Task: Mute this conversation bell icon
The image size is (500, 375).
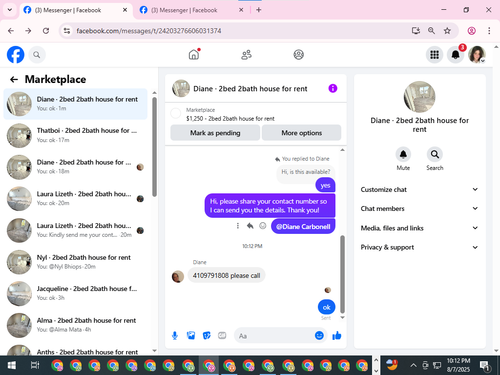Action: pyautogui.click(x=403, y=154)
